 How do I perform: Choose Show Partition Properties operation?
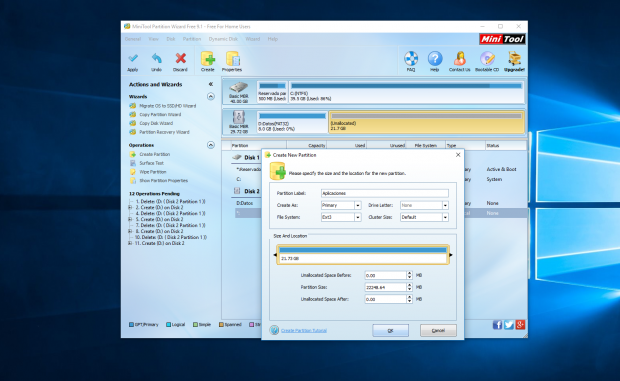point(163,181)
